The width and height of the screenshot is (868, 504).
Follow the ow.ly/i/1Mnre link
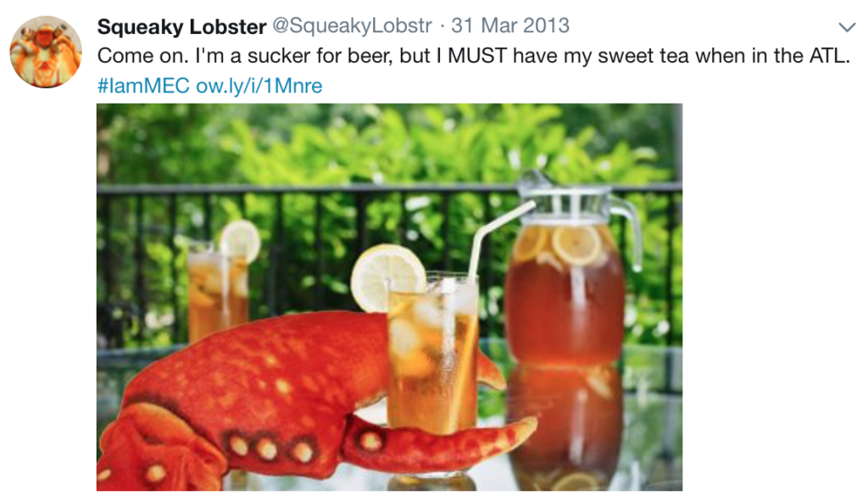point(259,86)
